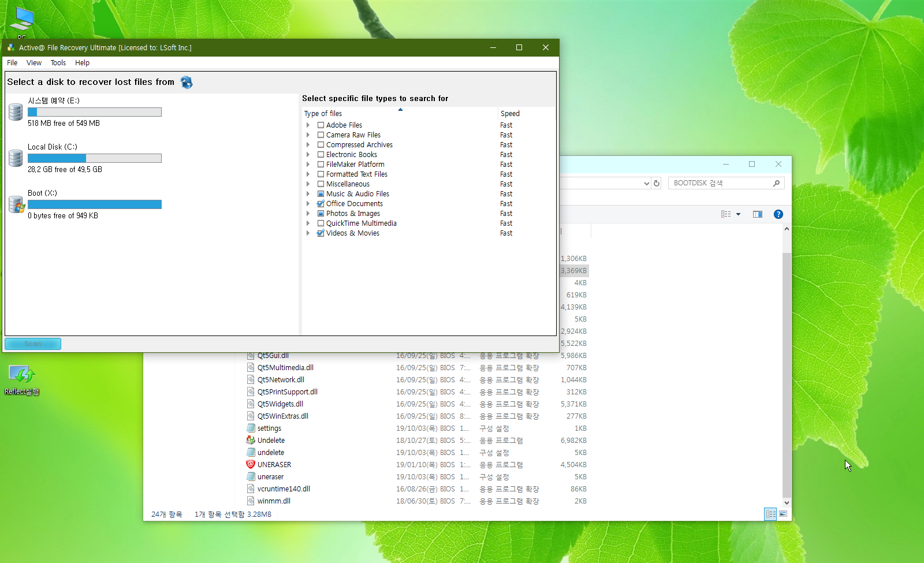Open the View menu
This screenshot has height=563, width=924.
click(34, 62)
